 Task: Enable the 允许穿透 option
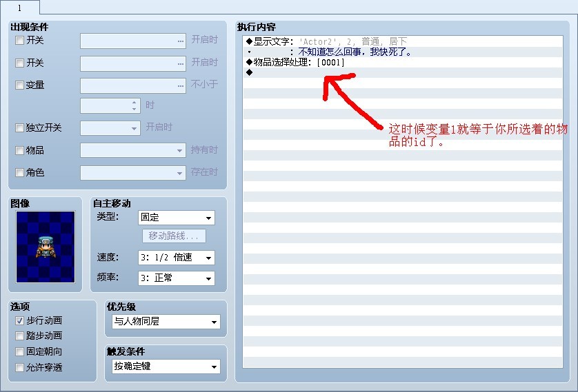[x=19, y=367]
